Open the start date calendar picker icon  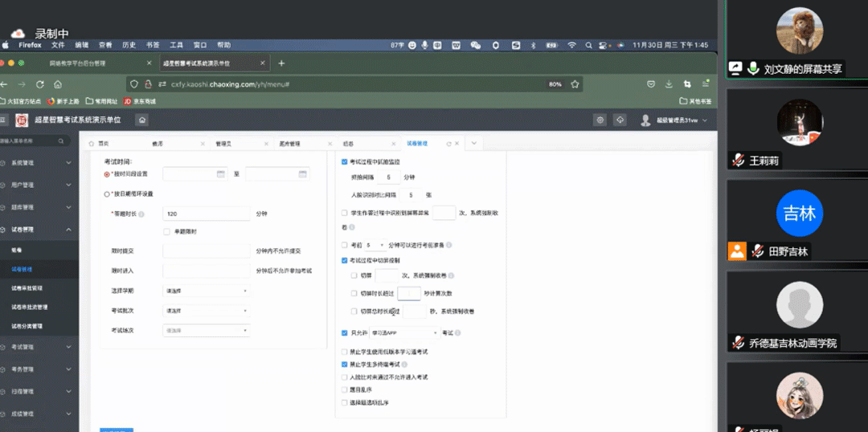220,173
